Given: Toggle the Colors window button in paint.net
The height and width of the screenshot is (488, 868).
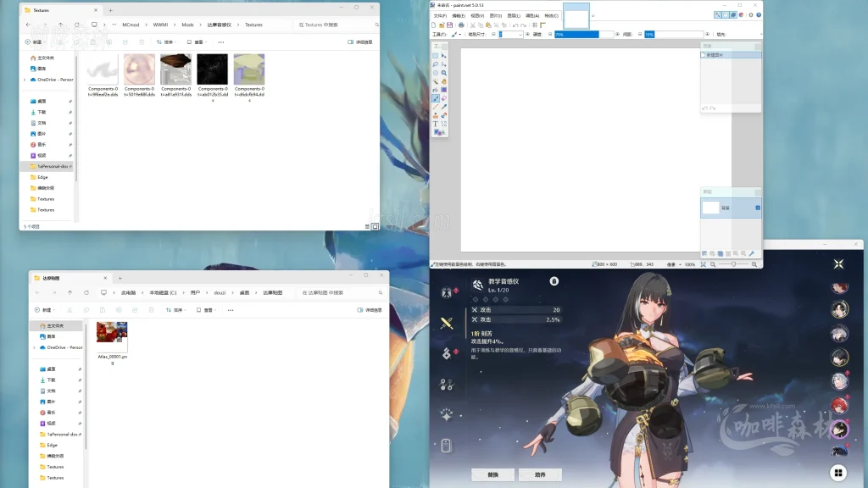Looking at the screenshot, I should click(x=740, y=14).
